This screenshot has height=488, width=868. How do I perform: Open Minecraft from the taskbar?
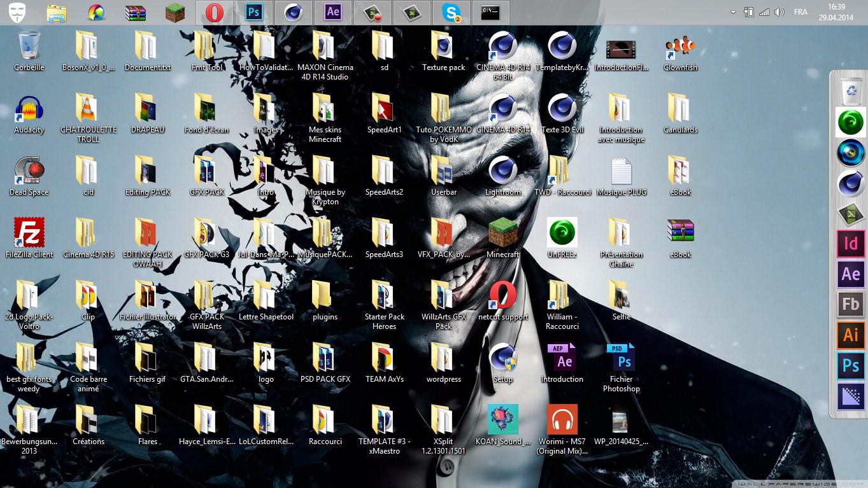tap(175, 12)
